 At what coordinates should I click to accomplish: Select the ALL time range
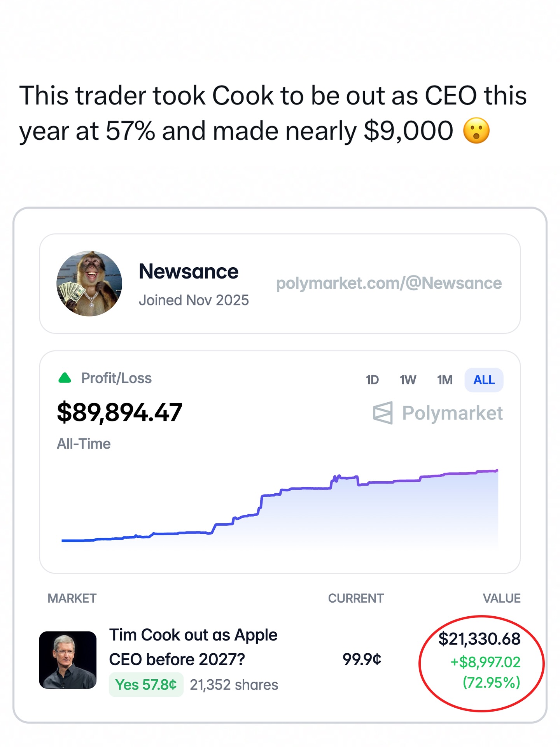click(x=484, y=380)
